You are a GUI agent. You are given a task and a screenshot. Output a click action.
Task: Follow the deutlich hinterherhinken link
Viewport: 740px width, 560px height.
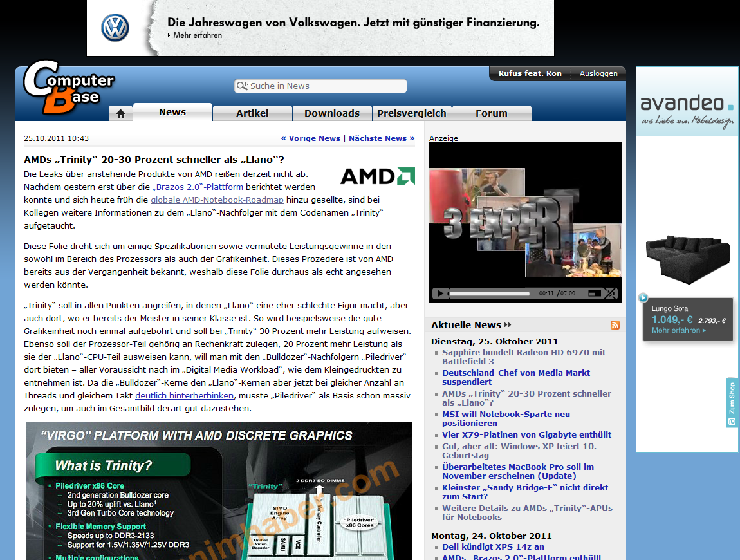click(x=185, y=395)
